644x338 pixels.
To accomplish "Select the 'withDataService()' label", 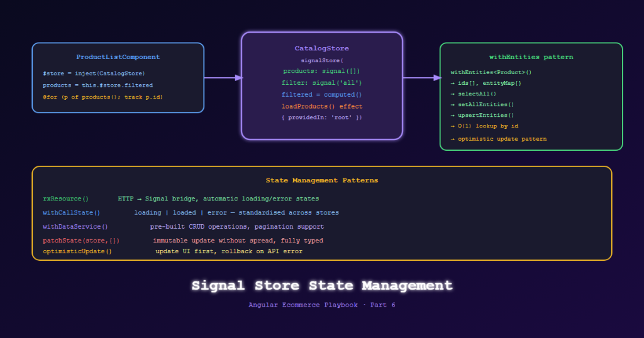I will 75,227.
